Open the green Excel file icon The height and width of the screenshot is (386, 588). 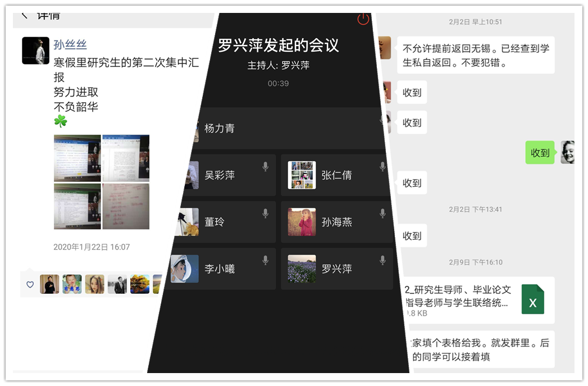532,299
